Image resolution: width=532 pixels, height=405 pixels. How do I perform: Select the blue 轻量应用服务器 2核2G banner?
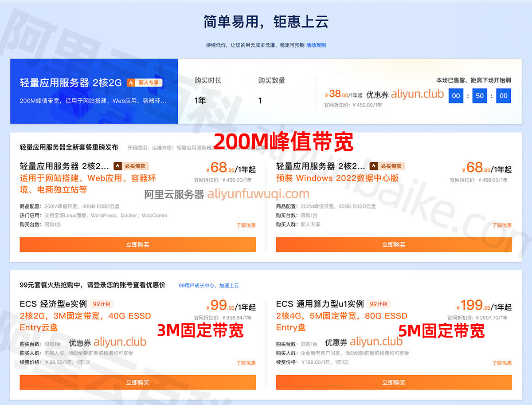(x=94, y=91)
